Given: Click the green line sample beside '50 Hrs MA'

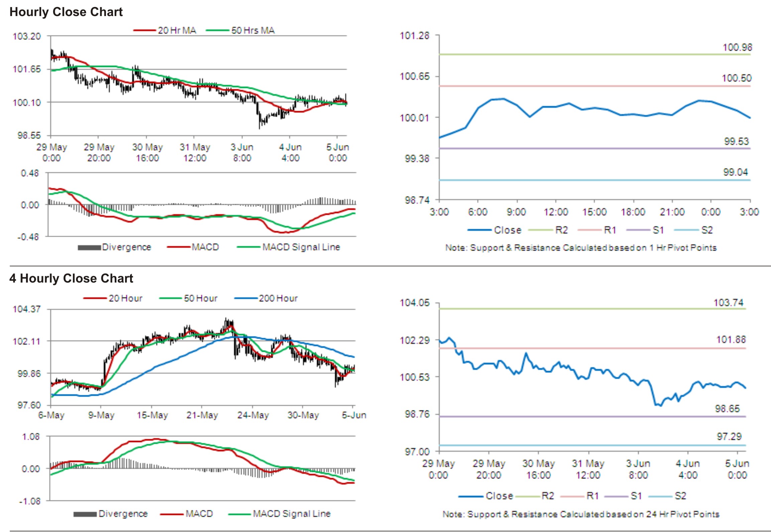Looking at the screenshot, I should pyautogui.click(x=218, y=30).
